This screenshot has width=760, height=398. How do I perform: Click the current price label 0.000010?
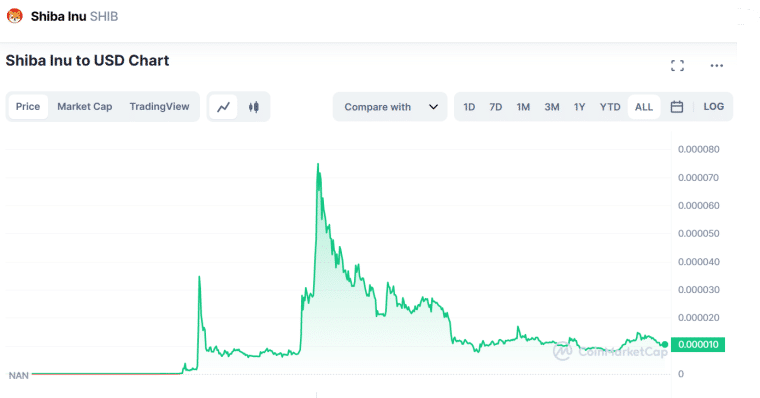(698, 345)
